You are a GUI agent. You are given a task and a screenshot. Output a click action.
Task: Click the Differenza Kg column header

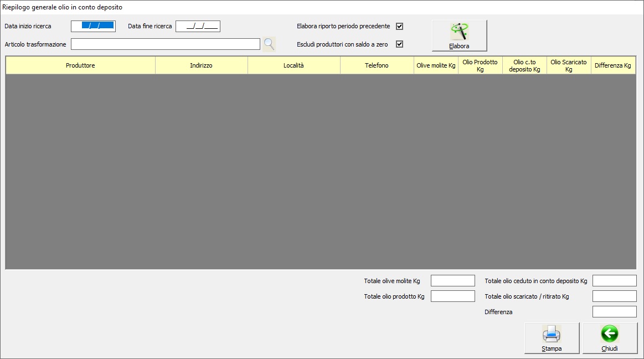pyautogui.click(x=613, y=65)
